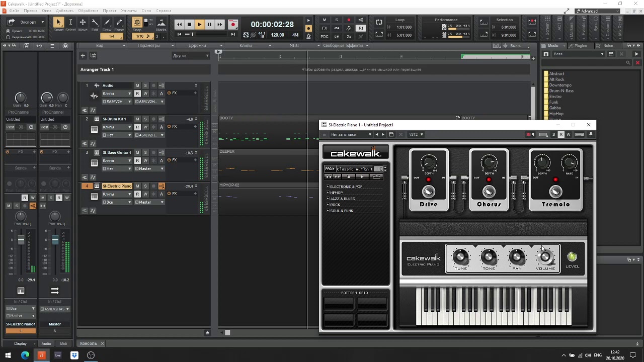Toggle automation Read on SI-Bass Guitar 1
Image resolution: width=644 pixels, height=362 pixels.
tap(137, 160)
